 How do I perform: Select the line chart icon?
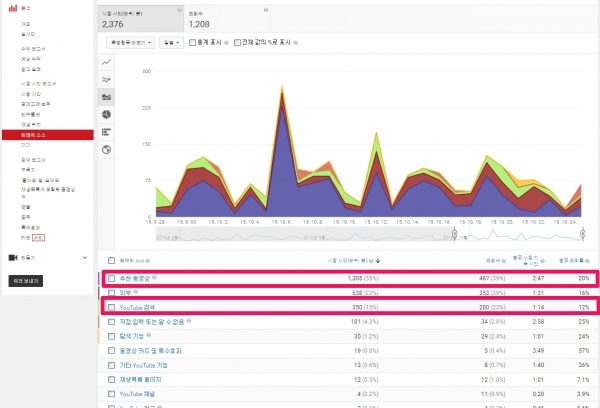pos(106,61)
